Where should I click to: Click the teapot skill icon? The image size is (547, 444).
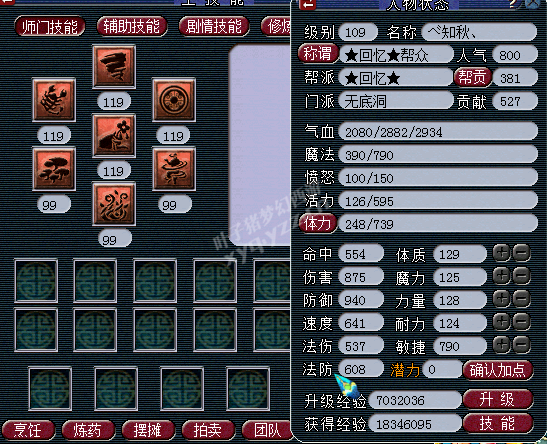coord(174,168)
